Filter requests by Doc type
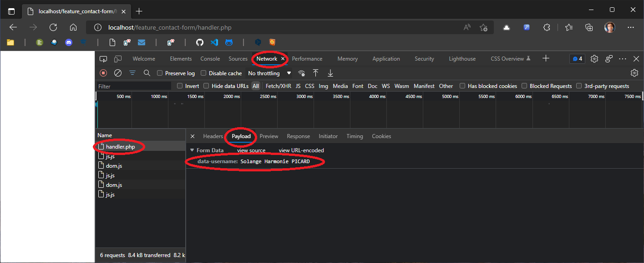This screenshot has width=644, height=263. (372, 86)
